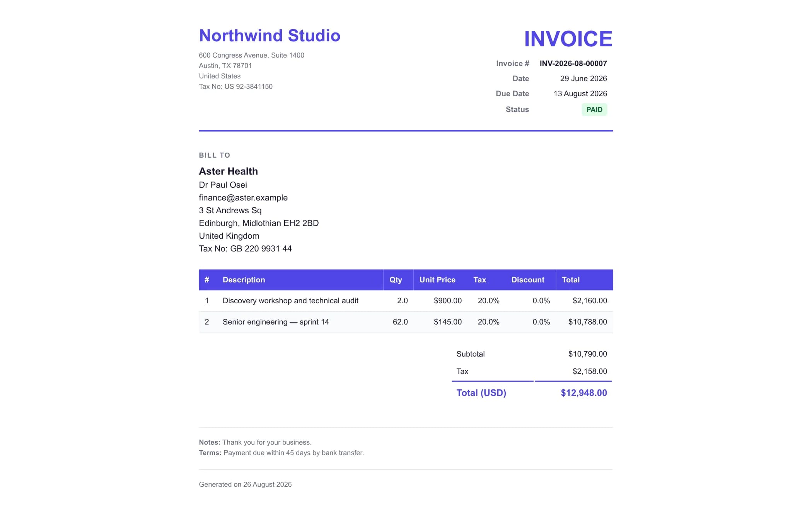The height and width of the screenshot is (513, 812).
Task: Click unit price $900.00
Action: 447,301
